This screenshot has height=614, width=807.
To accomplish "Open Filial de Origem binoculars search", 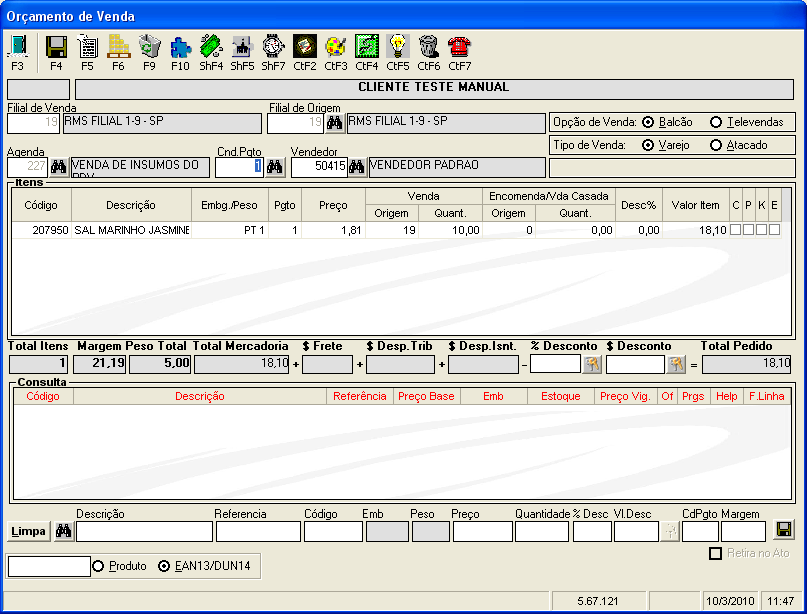I will pyautogui.click(x=335, y=123).
